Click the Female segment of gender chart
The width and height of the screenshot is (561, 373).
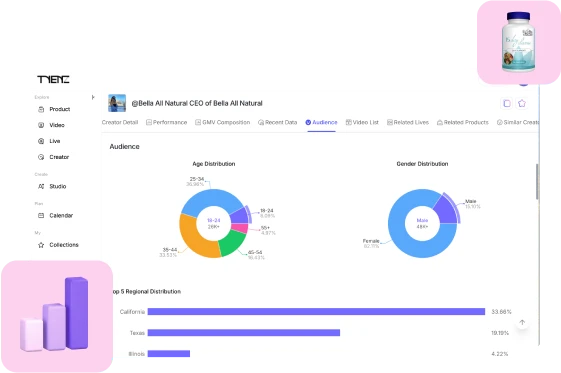(404, 240)
